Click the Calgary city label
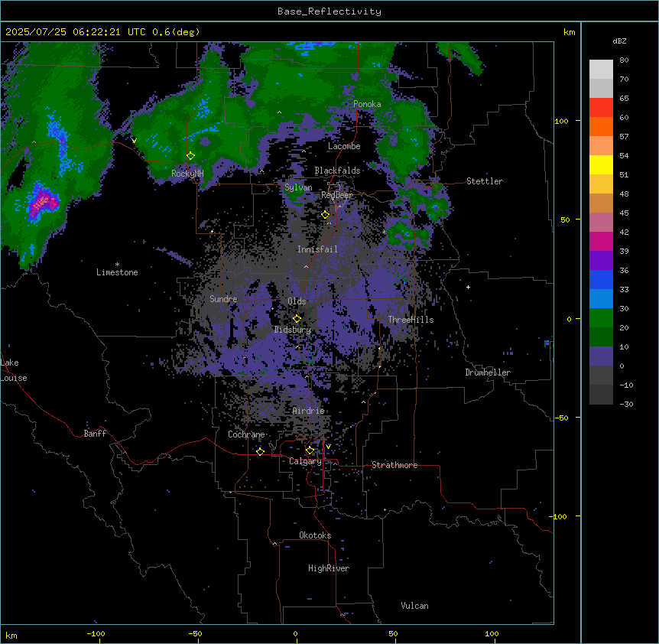The width and height of the screenshot is (659, 644). [x=305, y=461]
